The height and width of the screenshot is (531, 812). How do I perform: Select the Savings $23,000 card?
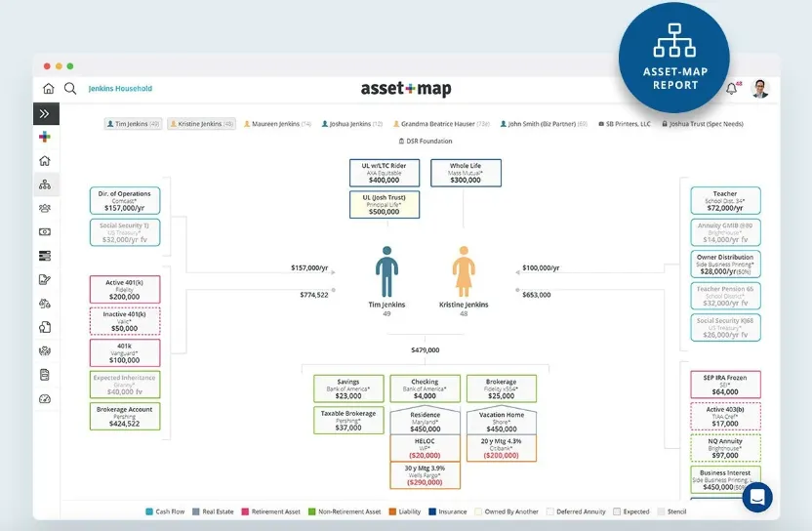click(x=348, y=388)
